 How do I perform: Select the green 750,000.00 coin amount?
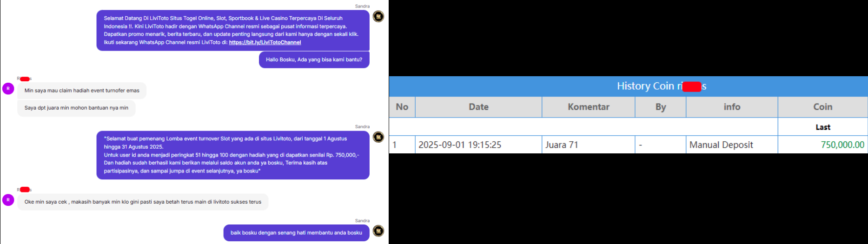(x=842, y=145)
